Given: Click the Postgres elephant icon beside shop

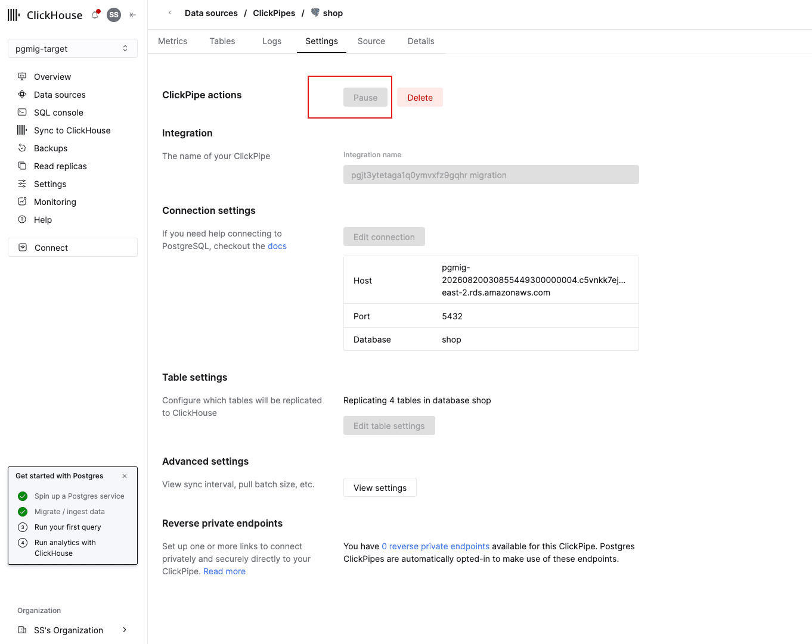Looking at the screenshot, I should (x=315, y=13).
